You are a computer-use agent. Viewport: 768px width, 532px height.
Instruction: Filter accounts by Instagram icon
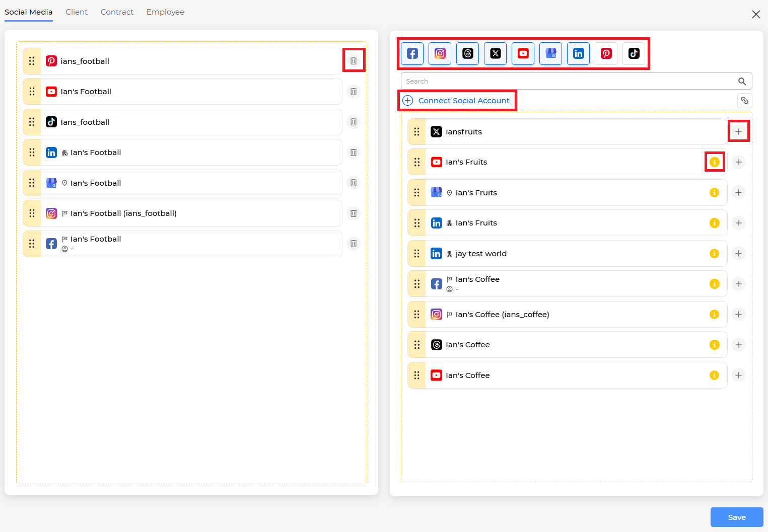tap(440, 53)
